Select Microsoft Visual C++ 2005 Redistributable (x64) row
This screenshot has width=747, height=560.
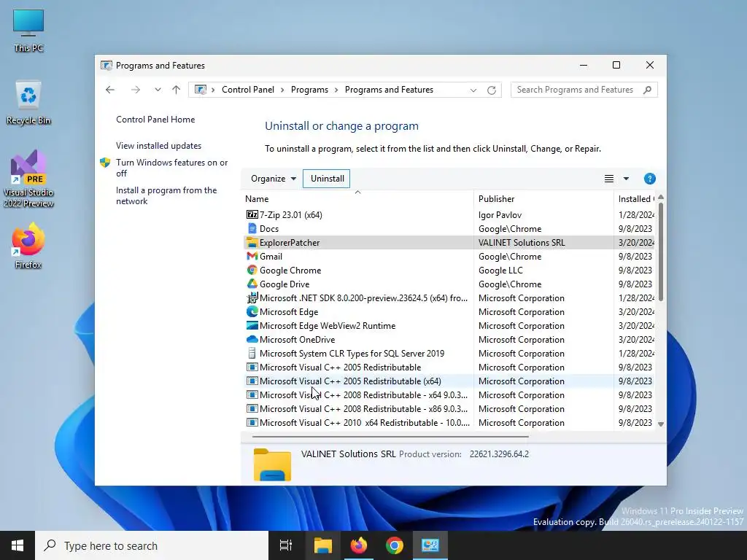pos(449,381)
